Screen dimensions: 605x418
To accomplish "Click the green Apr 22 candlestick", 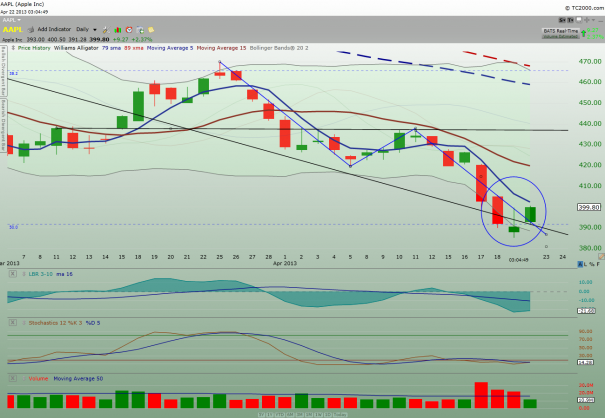I will (x=530, y=214).
